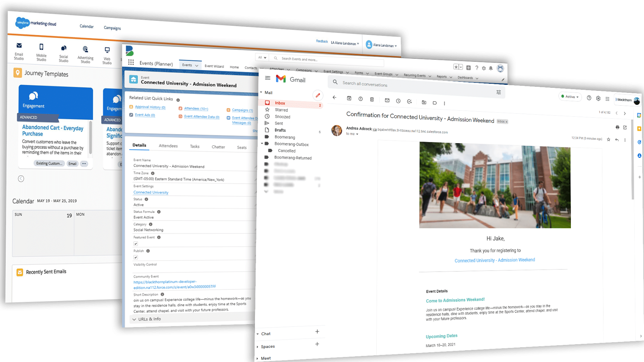Follow the Connected University event settings link
Image resolution: width=644 pixels, height=362 pixels.
click(x=151, y=192)
